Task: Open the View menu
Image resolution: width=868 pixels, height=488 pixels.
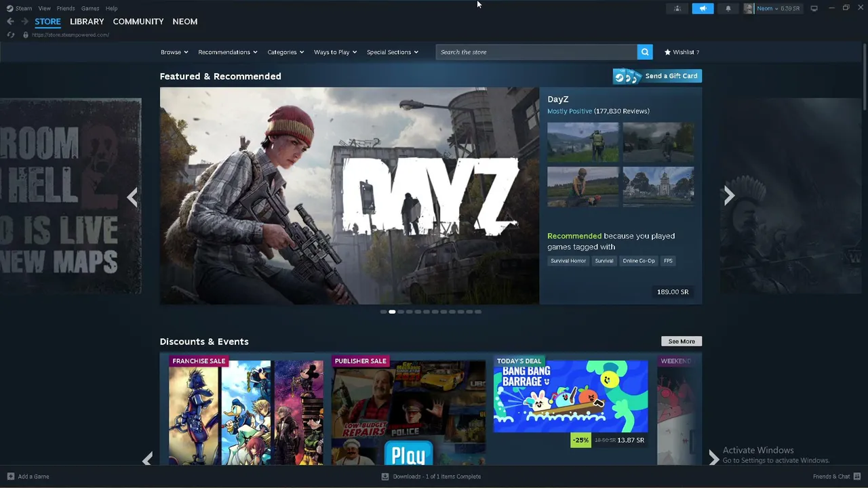Action: pyautogui.click(x=44, y=8)
